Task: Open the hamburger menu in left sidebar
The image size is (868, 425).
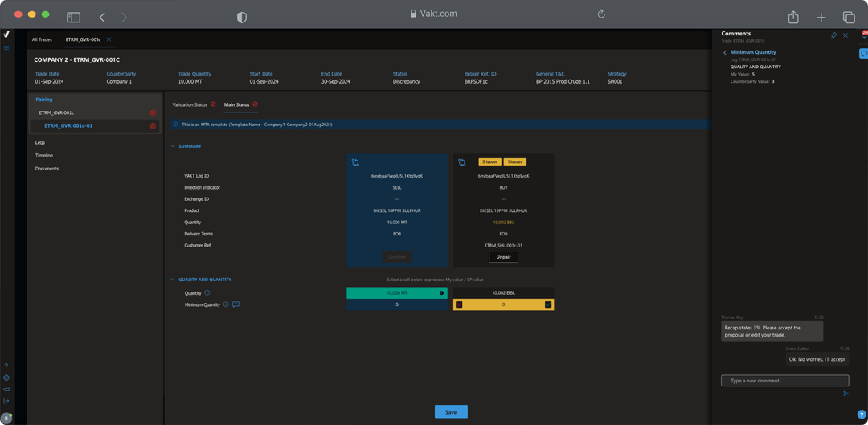Action: [6, 49]
